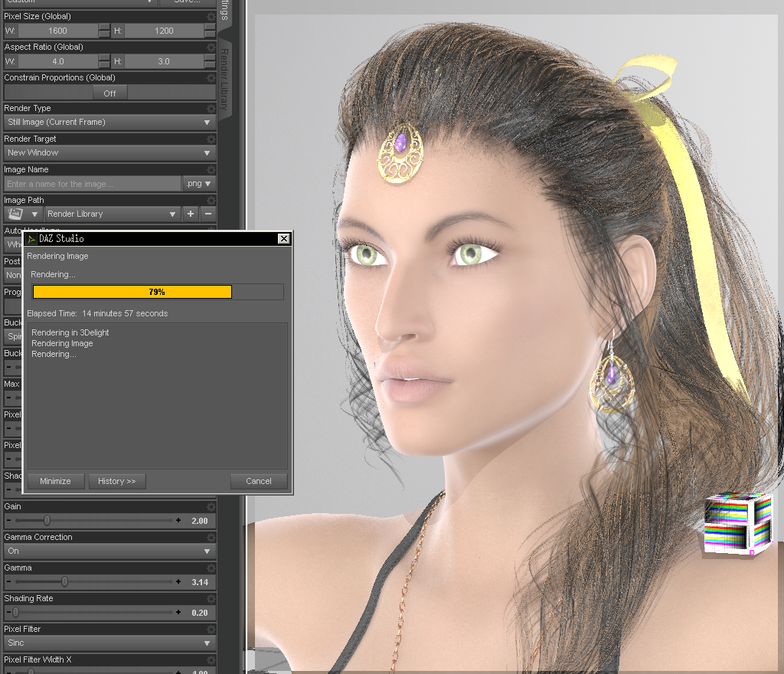The width and height of the screenshot is (784, 674).
Task: Click Minimize in the render dialog
Action: coord(55,481)
